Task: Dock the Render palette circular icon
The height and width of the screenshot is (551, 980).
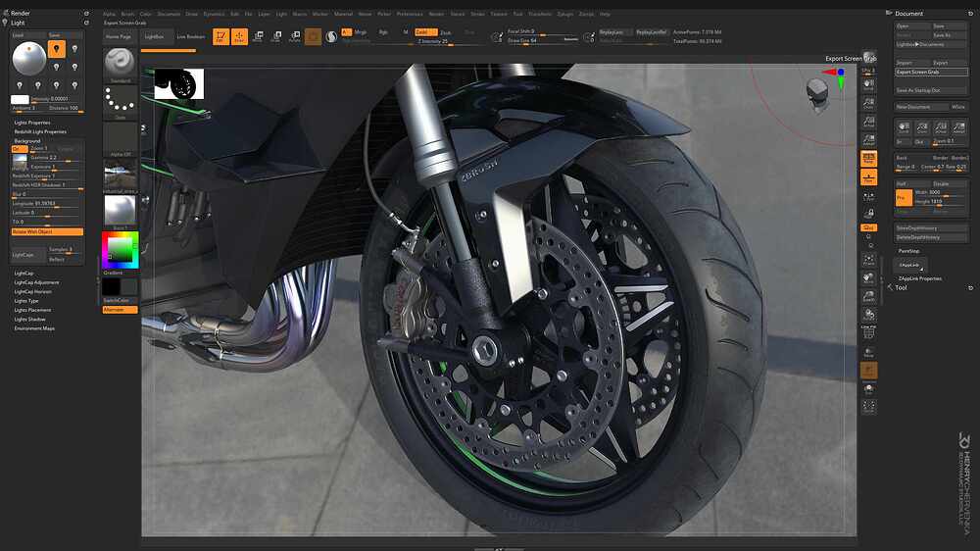Action: point(86,13)
